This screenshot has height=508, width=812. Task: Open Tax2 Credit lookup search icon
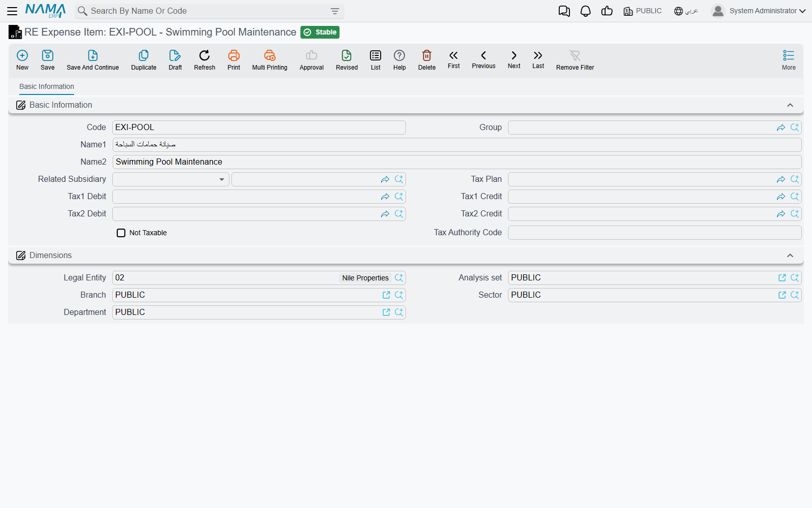(x=795, y=214)
